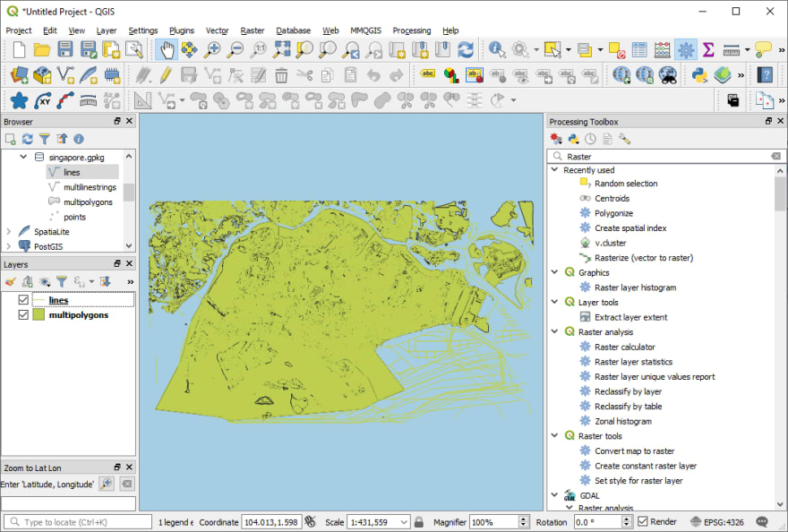
Task: Click the Type to locate search bar
Action: (78, 522)
